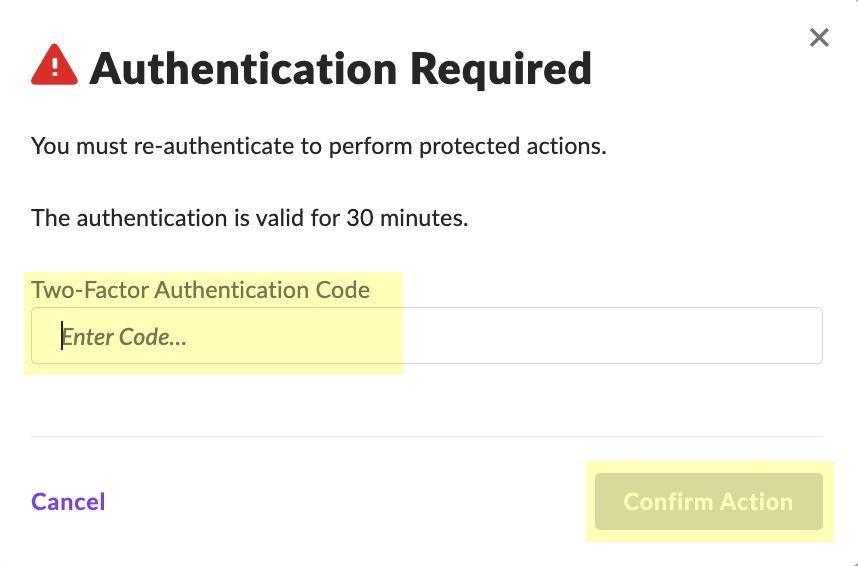Image resolution: width=858 pixels, height=566 pixels.
Task: Close the Authentication Required dialog
Action: click(819, 38)
